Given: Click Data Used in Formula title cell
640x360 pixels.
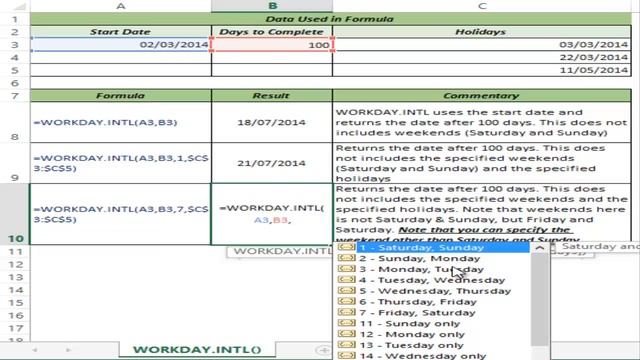Looking at the screenshot, I should [x=331, y=19].
